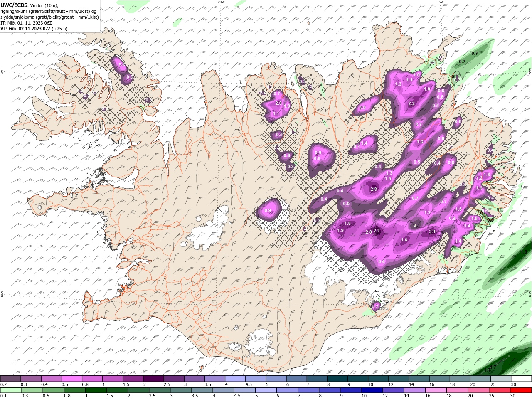Click the '2.7' value on the small south-coast patch
This screenshot has height=399, width=532.
tap(375, 307)
